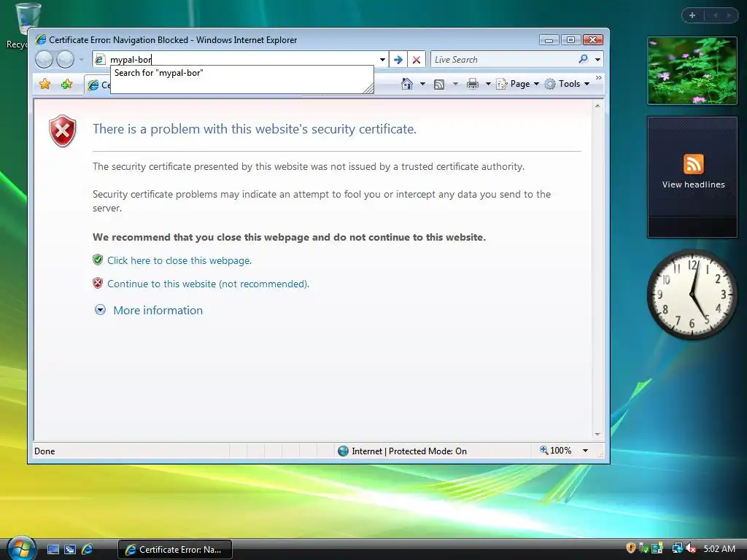Click the More information link text
Image resolution: width=747 pixels, height=560 pixels.
158,311
